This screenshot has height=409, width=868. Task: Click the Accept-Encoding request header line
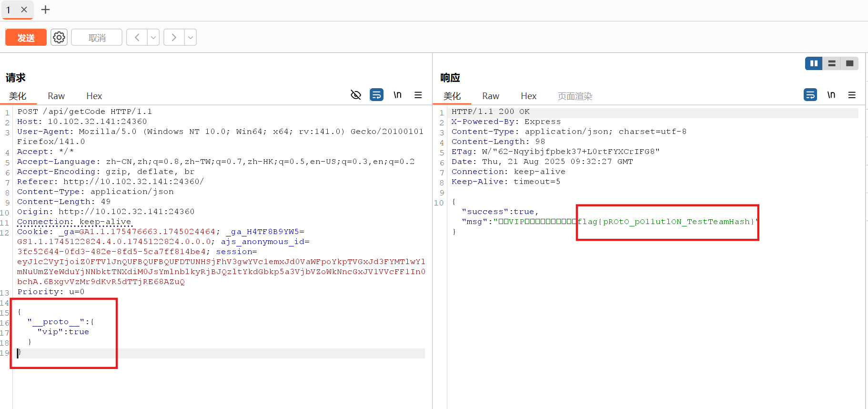click(106, 172)
